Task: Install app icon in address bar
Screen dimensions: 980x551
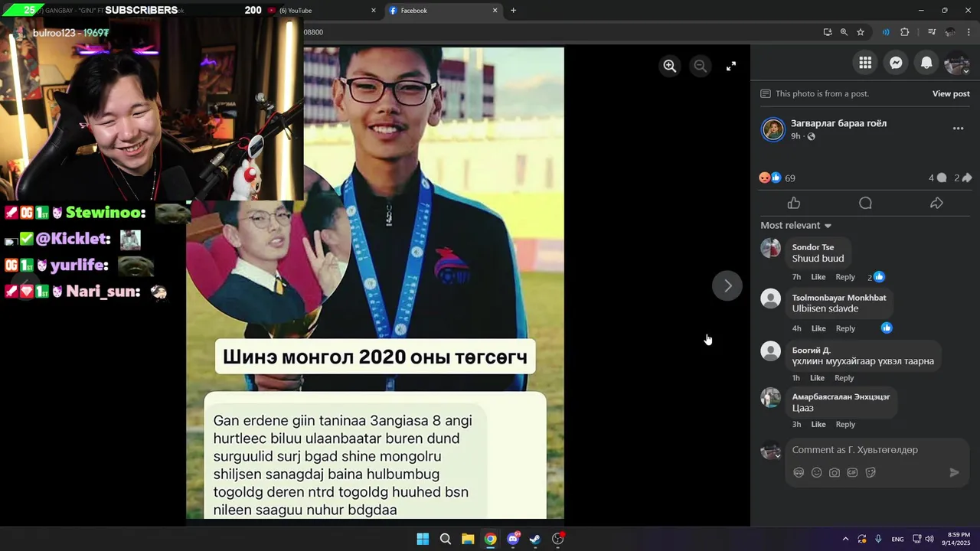Action: [x=828, y=32]
